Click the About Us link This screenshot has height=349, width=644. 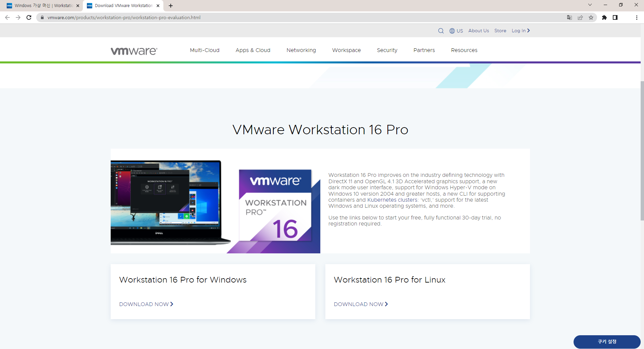[479, 31]
